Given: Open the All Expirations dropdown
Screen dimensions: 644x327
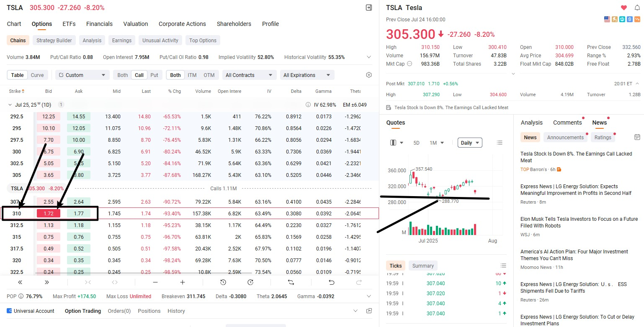Looking at the screenshot, I should [x=307, y=75].
